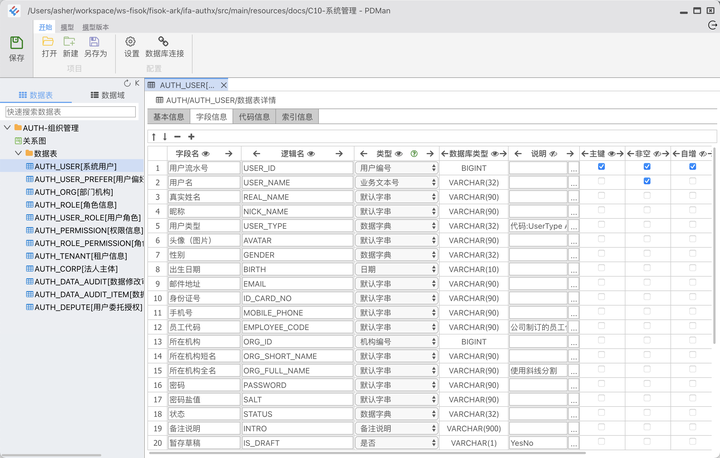Viewport: 720px width, 458px height.
Task: Switch to 模型版本 ribbon tab
Action: pos(96,27)
